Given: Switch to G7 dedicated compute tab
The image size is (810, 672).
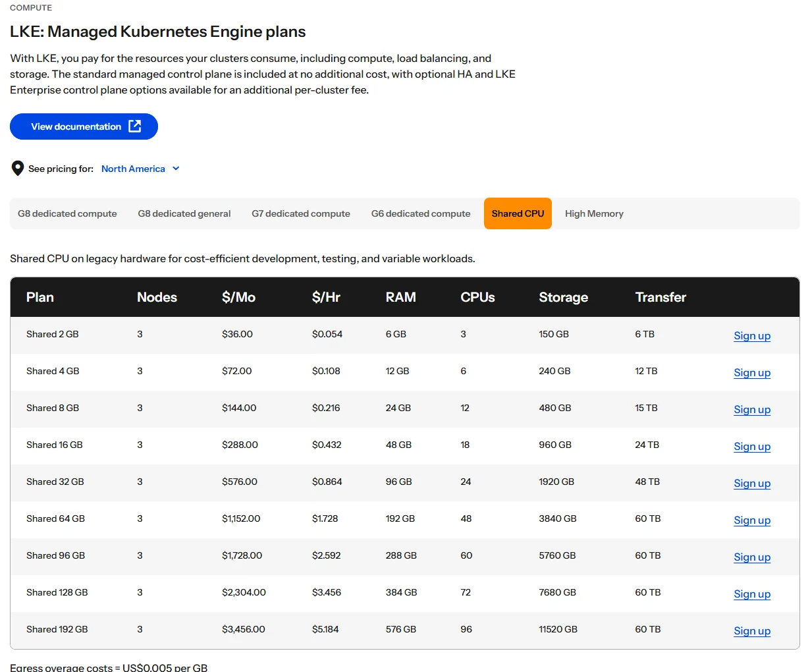Looking at the screenshot, I should tap(301, 213).
